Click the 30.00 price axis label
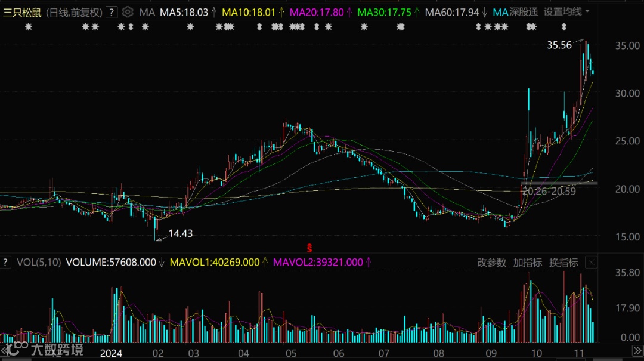The height and width of the screenshot is (361, 644). pos(627,93)
